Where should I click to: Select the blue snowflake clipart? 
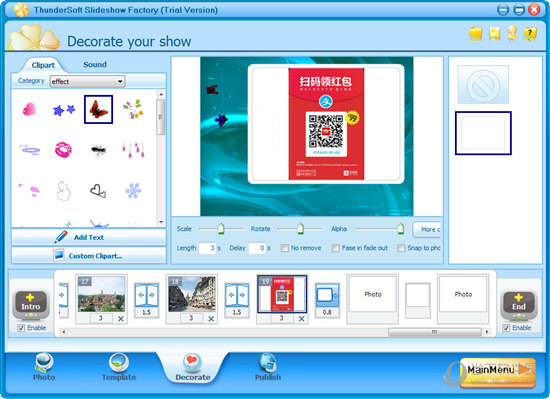pyautogui.click(x=133, y=190)
